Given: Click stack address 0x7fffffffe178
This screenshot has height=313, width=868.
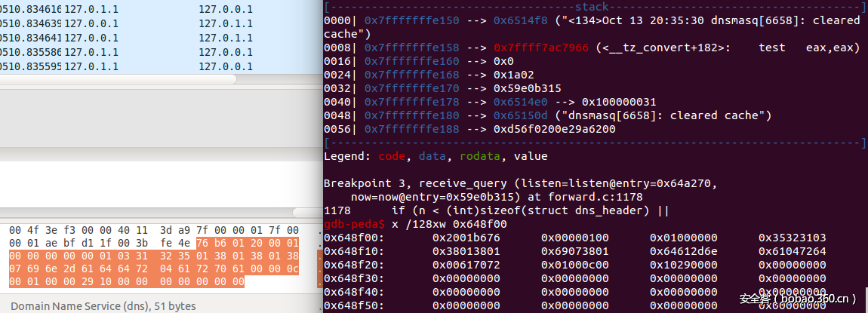Looking at the screenshot, I should (x=412, y=102).
